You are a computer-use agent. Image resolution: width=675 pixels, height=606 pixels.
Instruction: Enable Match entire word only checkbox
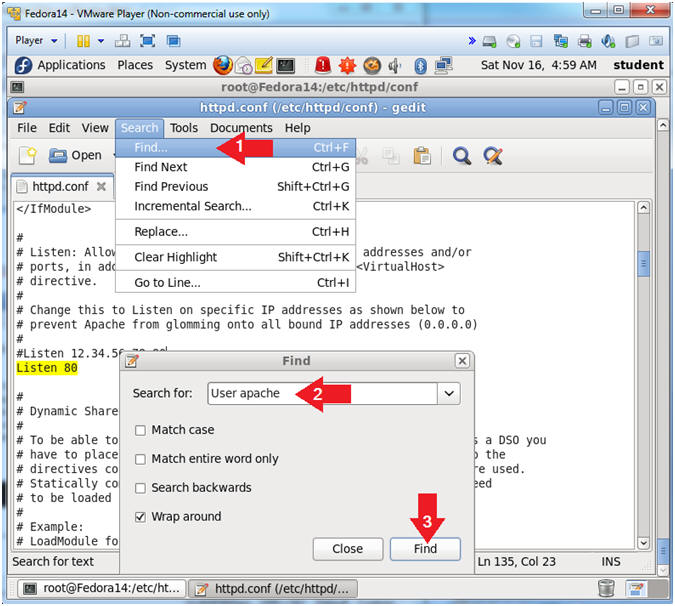pos(140,459)
